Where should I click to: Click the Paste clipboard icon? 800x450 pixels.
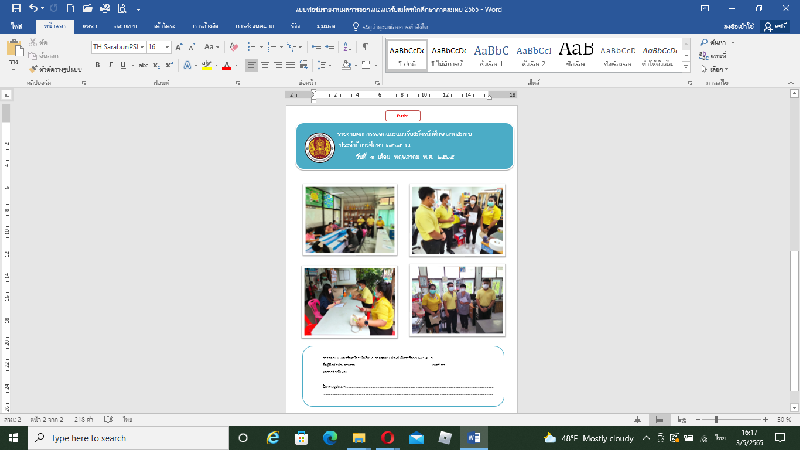(14, 50)
